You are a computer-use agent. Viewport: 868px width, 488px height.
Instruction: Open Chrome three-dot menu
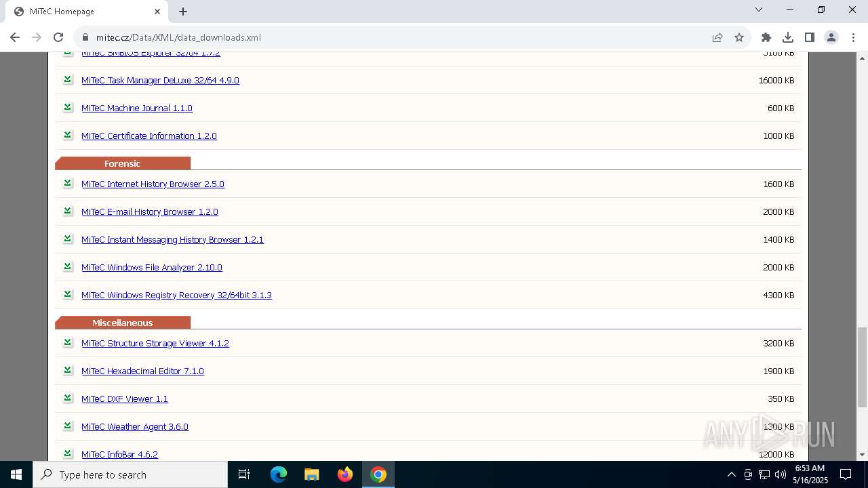pyautogui.click(x=853, y=37)
